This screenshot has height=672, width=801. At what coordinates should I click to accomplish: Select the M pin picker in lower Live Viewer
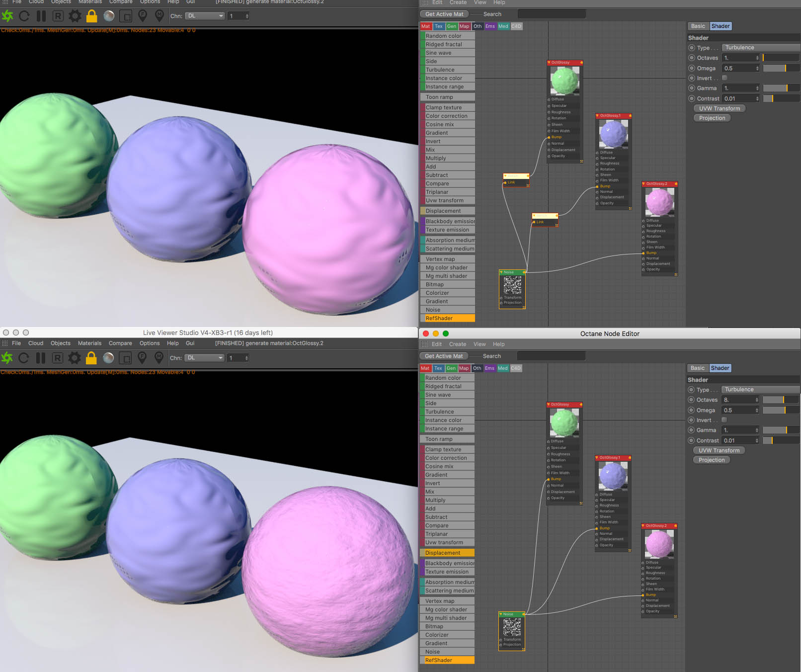pos(159,358)
